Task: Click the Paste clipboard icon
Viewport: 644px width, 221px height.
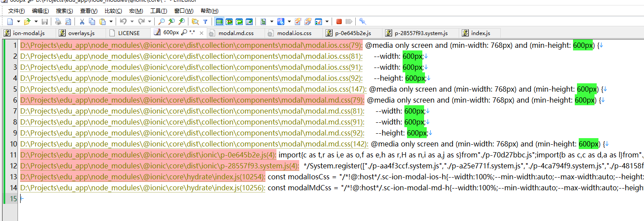Action: click(103, 21)
